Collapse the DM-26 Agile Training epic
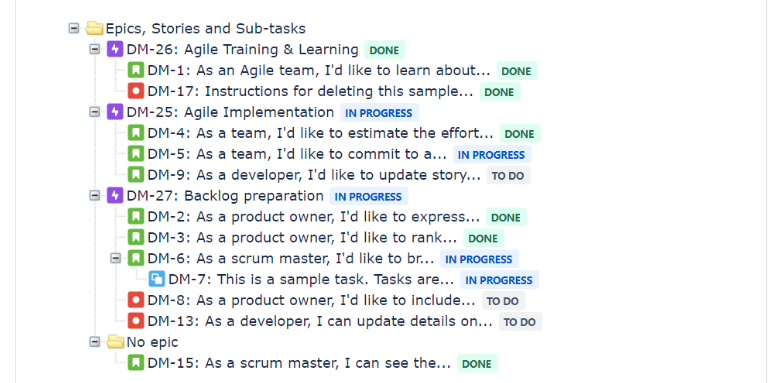Image resolution: width=776 pixels, height=383 pixels. click(x=95, y=49)
